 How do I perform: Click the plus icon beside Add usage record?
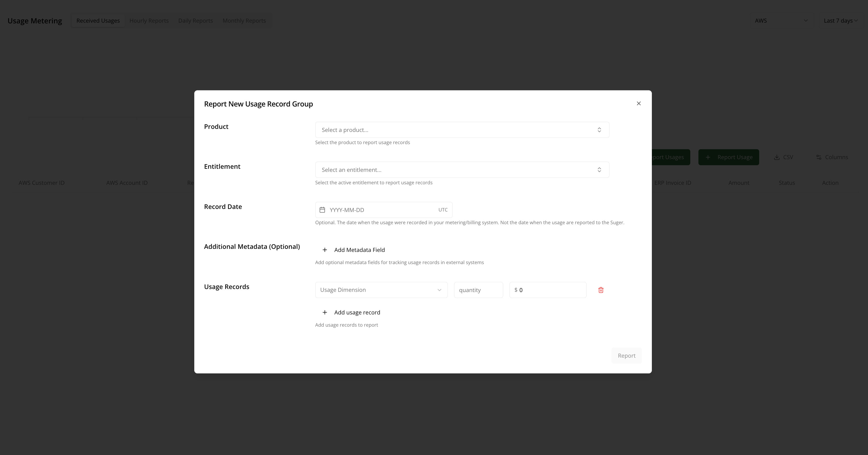pyautogui.click(x=324, y=313)
